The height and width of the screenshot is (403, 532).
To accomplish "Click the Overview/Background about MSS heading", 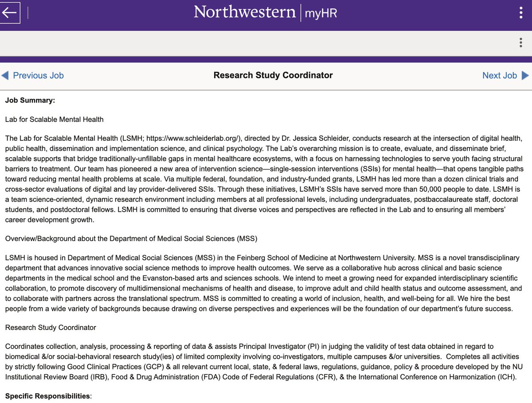I will click(x=131, y=238).
